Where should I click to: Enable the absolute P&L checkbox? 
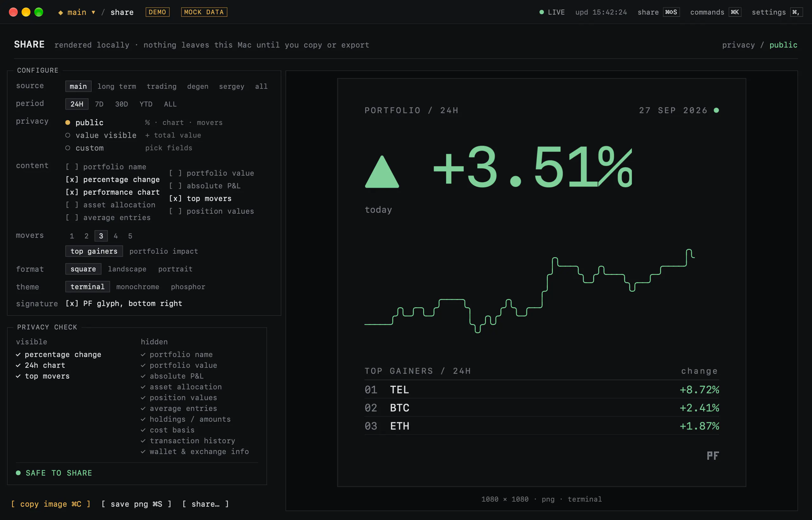[175, 186]
